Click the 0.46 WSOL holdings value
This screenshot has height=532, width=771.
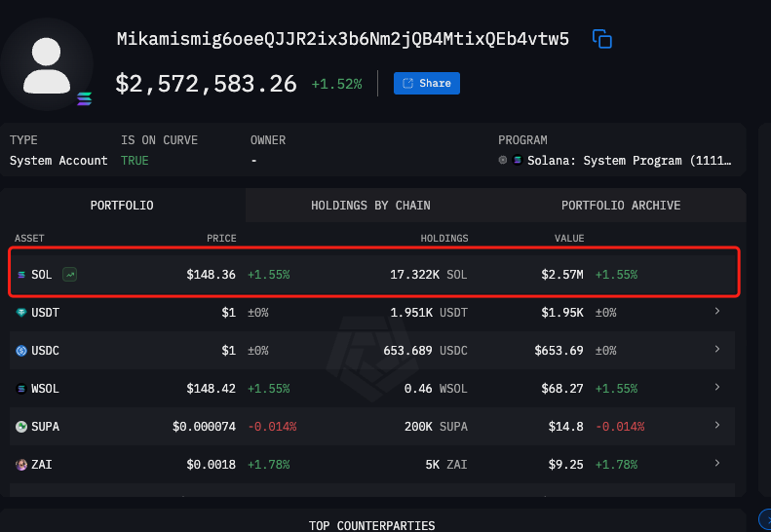coord(436,389)
